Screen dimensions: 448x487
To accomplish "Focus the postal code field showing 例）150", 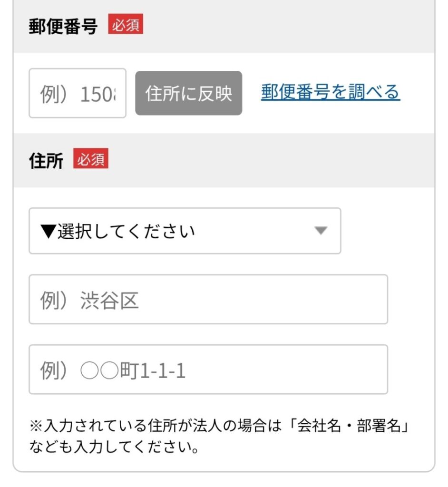I will click(78, 93).
